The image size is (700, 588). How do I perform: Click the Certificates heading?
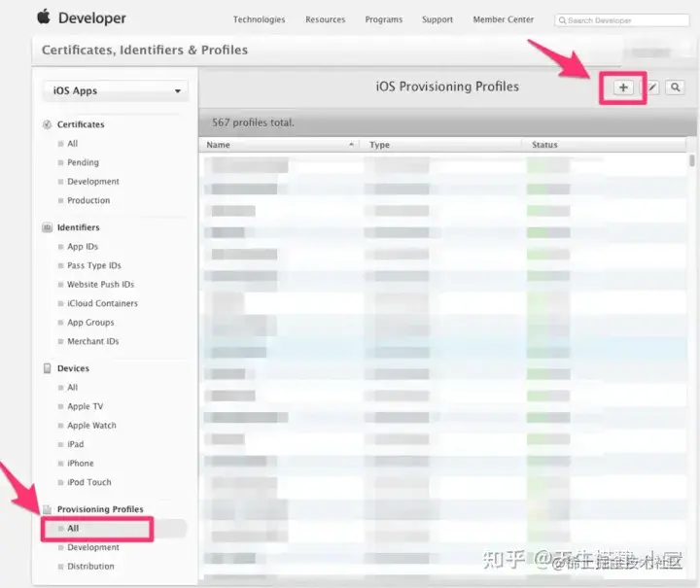coord(81,124)
